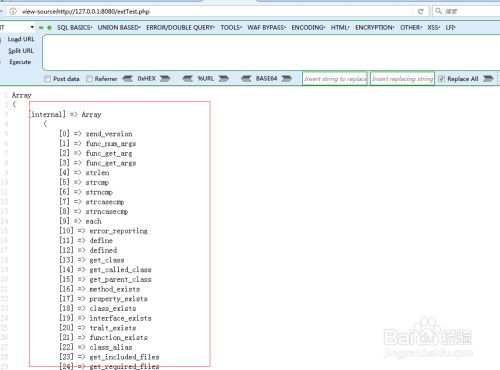The width and height of the screenshot is (500, 370).
Task: Open the WAF BYPASS dropdown menu
Action: 267,28
